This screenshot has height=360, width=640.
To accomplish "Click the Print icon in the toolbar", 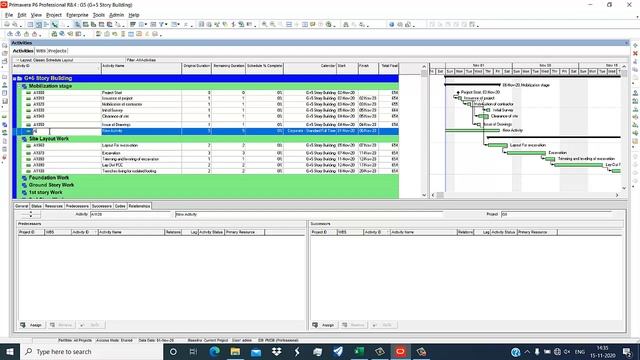I will click(x=7, y=24).
